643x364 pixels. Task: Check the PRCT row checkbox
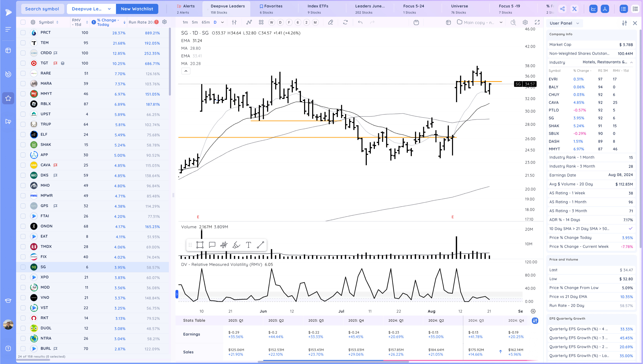pyautogui.click(x=23, y=32)
